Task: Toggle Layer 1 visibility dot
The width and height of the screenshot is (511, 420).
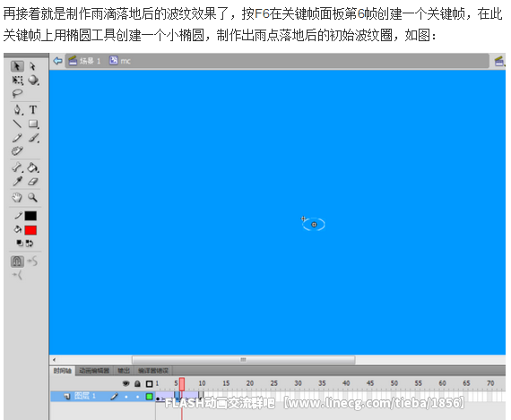Action: 126,397
